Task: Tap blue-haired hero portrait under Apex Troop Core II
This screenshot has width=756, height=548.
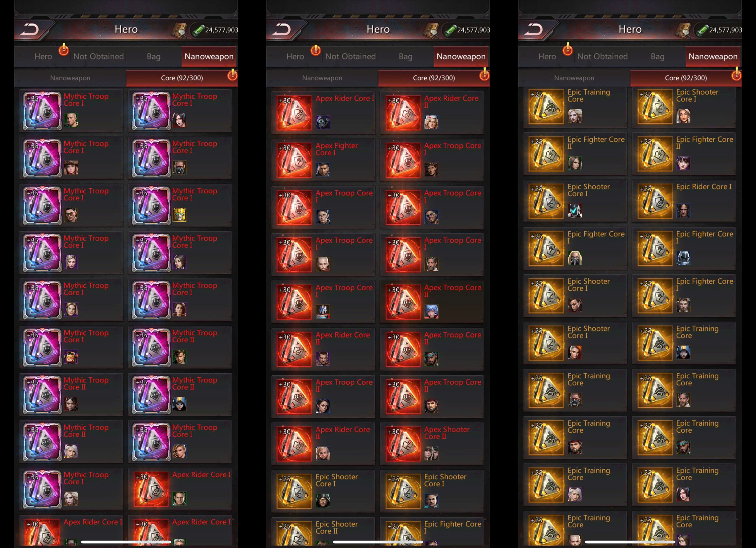Action: click(431, 312)
